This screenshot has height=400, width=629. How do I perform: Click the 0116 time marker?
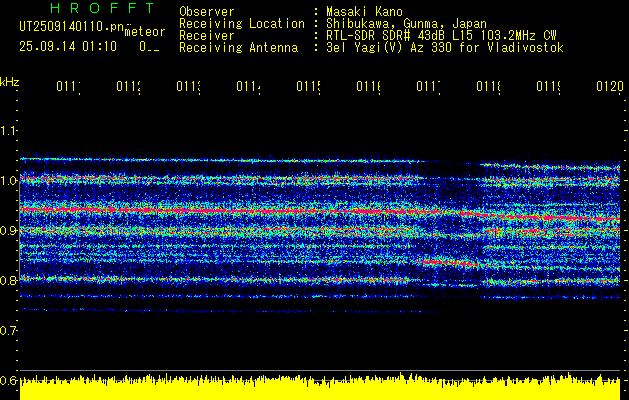click(369, 86)
